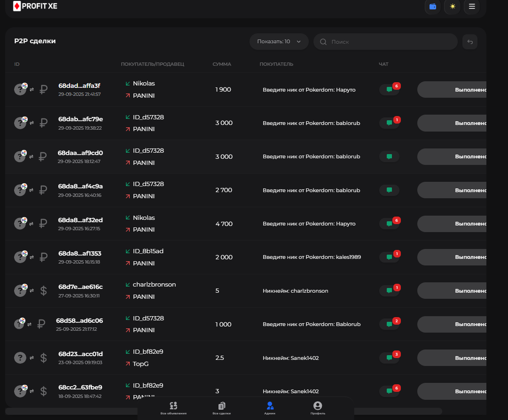Go to "Все объявления" tab

click(173, 408)
